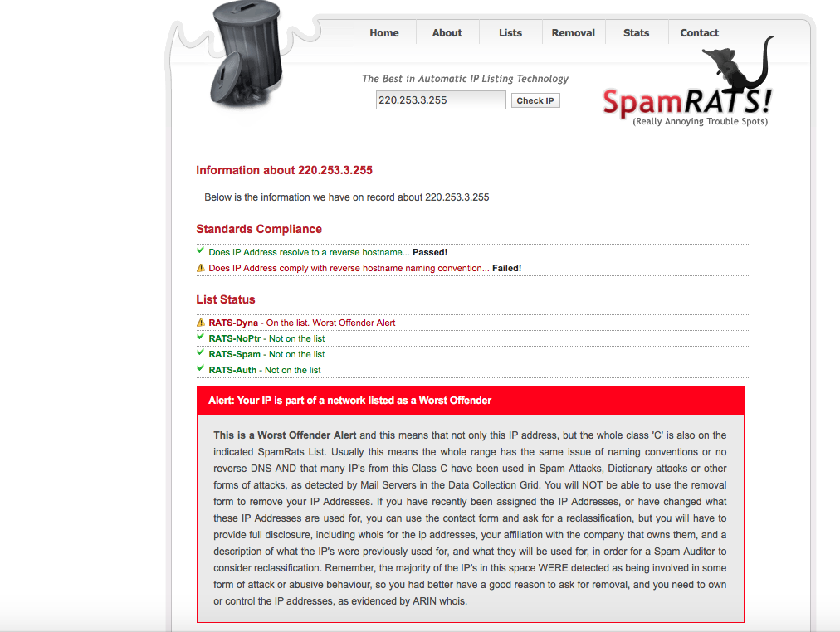The image size is (840, 632).
Task: Click the red Worst Offender alert banner
Action: [471, 401]
